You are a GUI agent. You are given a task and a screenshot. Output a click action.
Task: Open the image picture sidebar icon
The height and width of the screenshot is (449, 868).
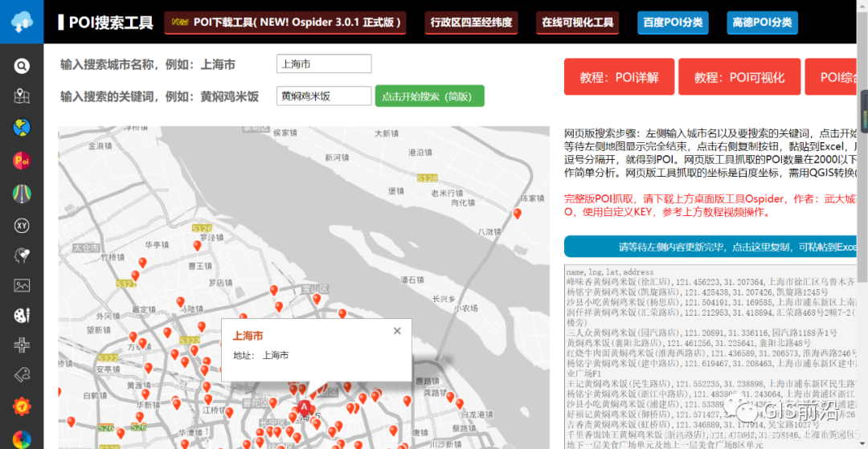pyautogui.click(x=22, y=285)
